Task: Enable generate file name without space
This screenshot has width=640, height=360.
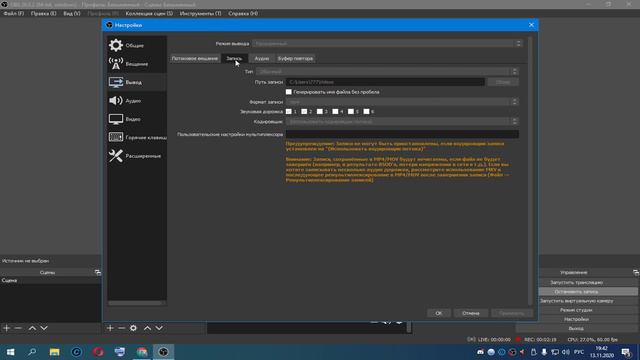Action: coord(289,92)
